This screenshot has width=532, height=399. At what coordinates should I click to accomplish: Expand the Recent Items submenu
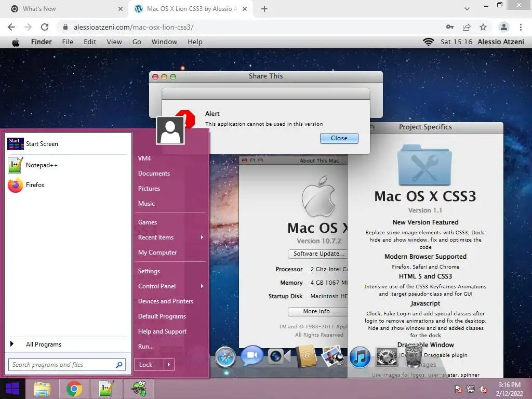coord(202,237)
